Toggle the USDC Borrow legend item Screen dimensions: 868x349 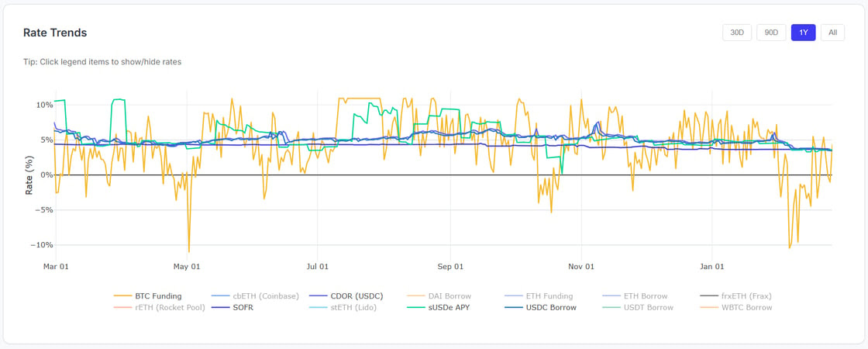tap(551, 307)
